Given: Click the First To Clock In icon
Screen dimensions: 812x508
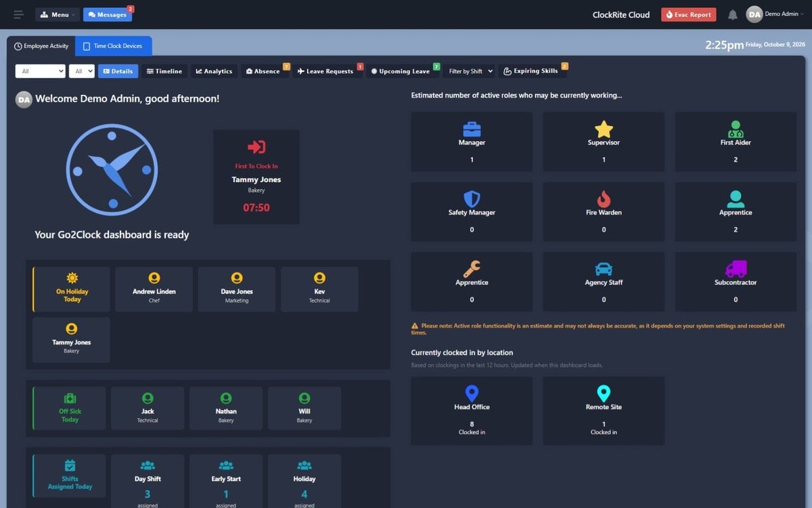Looking at the screenshot, I should point(256,147).
